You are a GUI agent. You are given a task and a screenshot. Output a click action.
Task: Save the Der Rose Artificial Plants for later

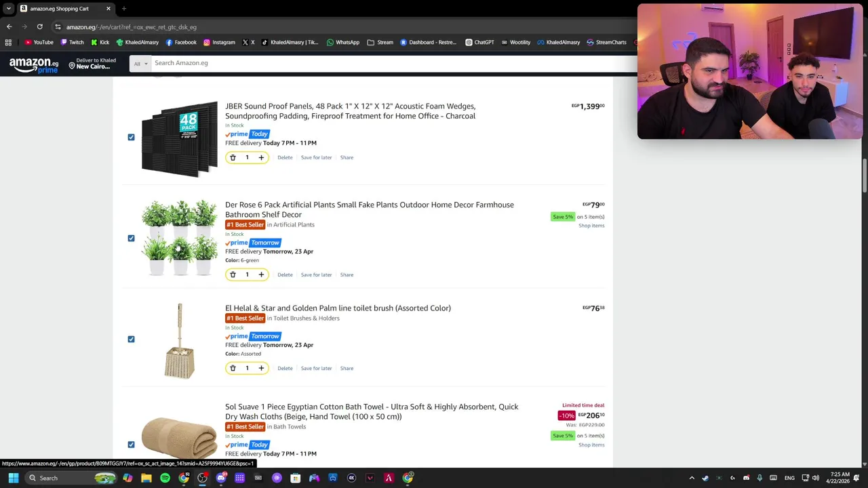pyautogui.click(x=316, y=274)
